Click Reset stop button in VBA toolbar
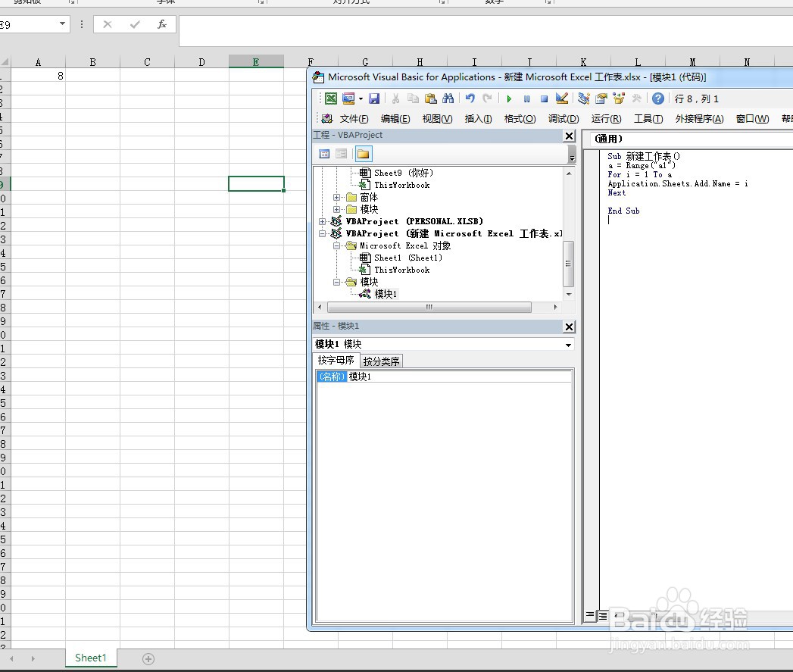The image size is (793, 672). click(x=544, y=99)
